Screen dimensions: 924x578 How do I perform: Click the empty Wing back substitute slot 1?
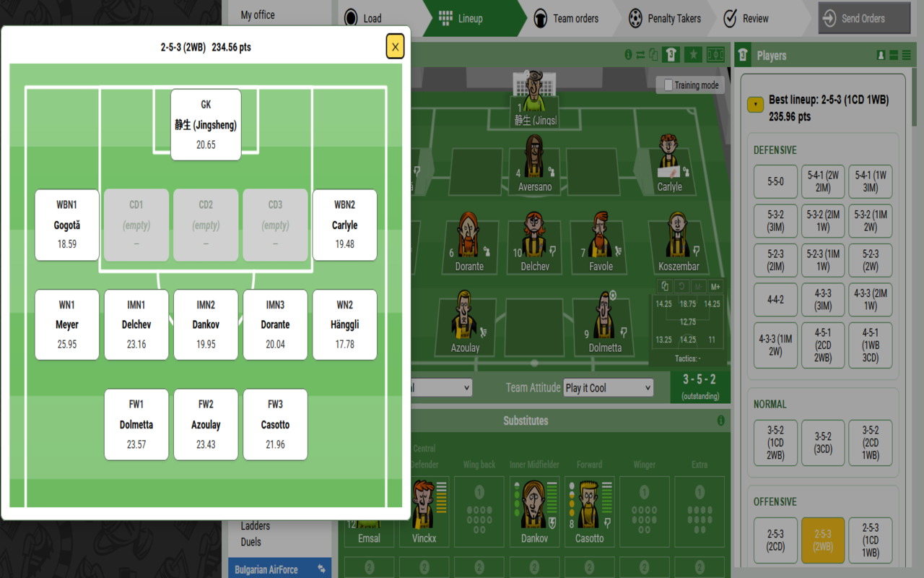coord(479,510)
